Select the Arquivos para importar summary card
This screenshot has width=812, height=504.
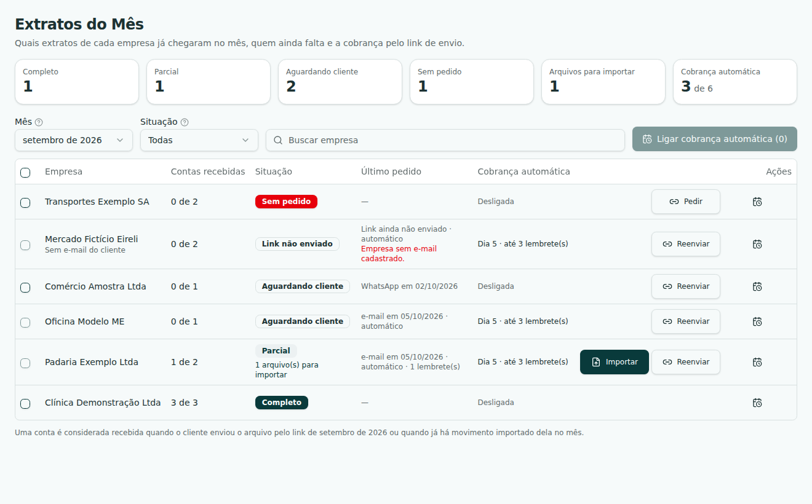[x=603, y=82]
